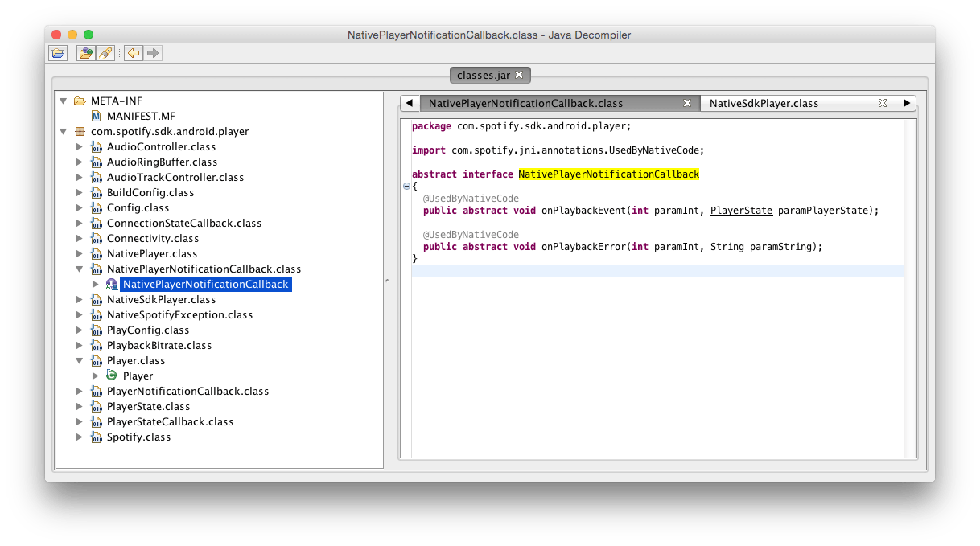Screen dimensions: 980x546
Task: Close the classes.jar tab
Action: [519, 75]
